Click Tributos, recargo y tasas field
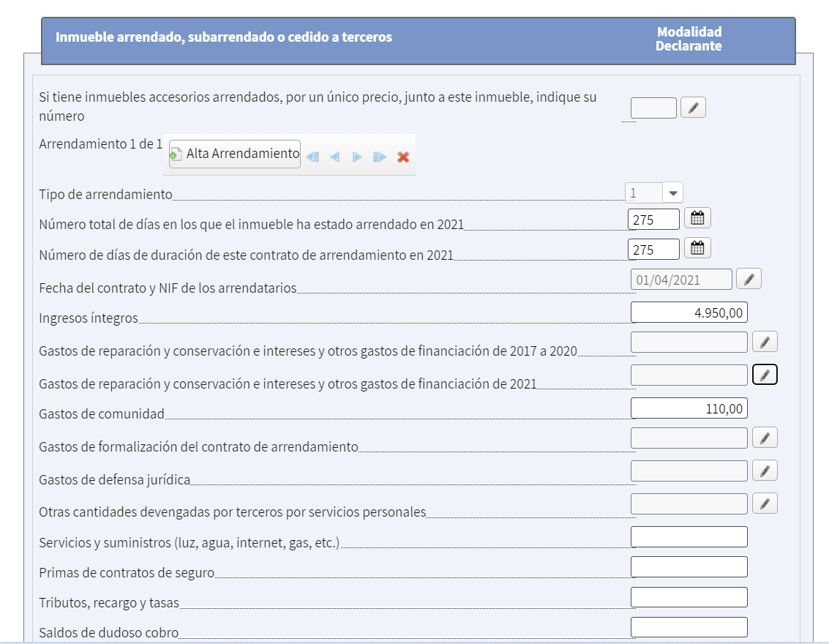 tap(689, 597)
